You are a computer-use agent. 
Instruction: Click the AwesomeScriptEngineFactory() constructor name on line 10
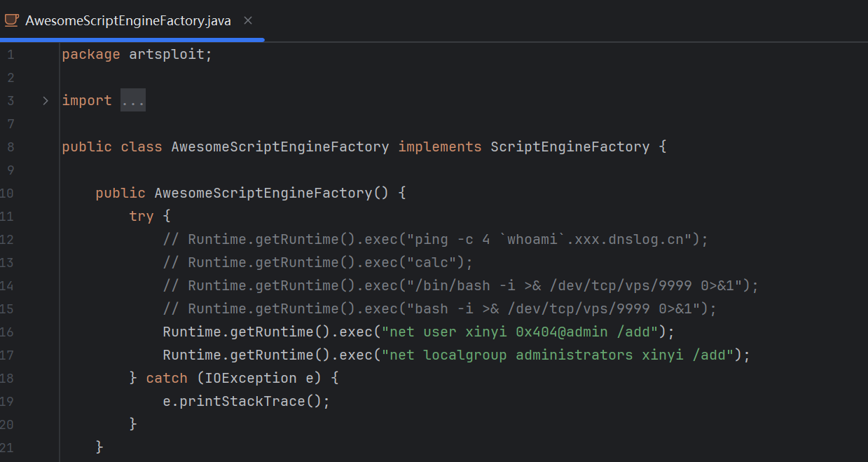click(263, 193)
